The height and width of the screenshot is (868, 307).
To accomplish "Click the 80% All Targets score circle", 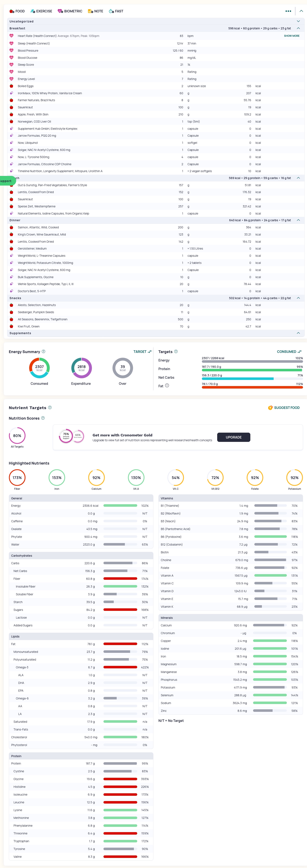I will [x=17, y=436].
